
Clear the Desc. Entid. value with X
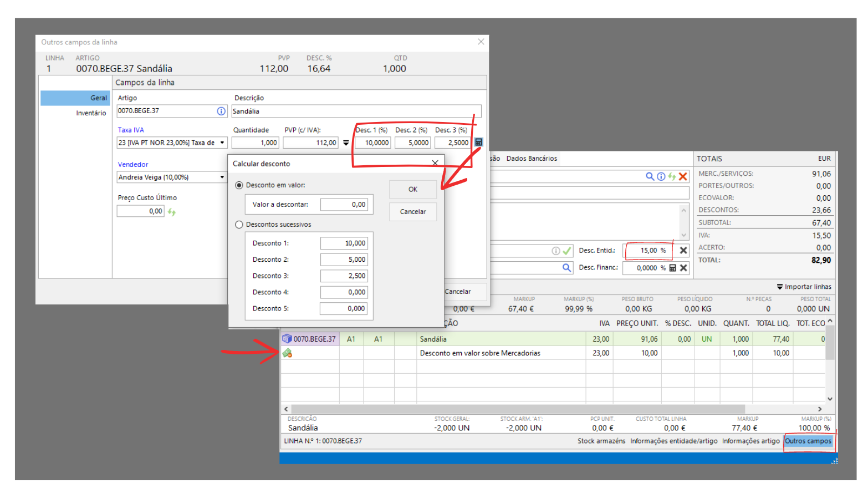[x=683, y=251]
